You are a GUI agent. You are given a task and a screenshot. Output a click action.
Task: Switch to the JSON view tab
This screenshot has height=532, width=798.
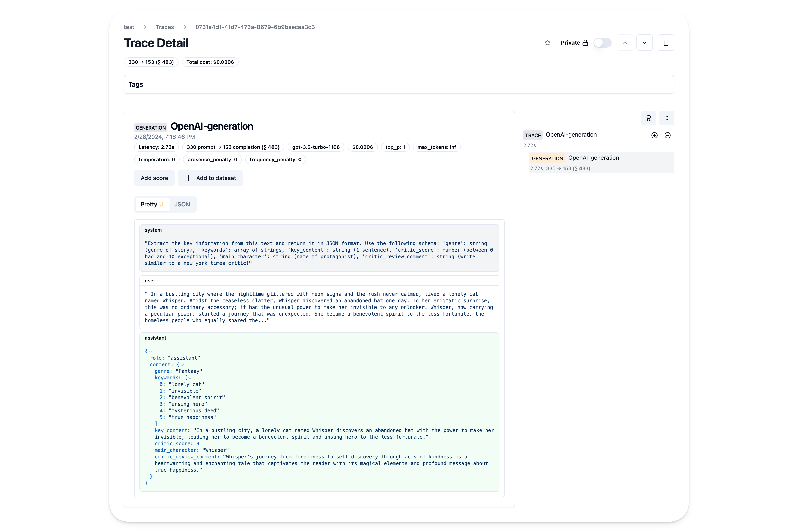point(182,204)
